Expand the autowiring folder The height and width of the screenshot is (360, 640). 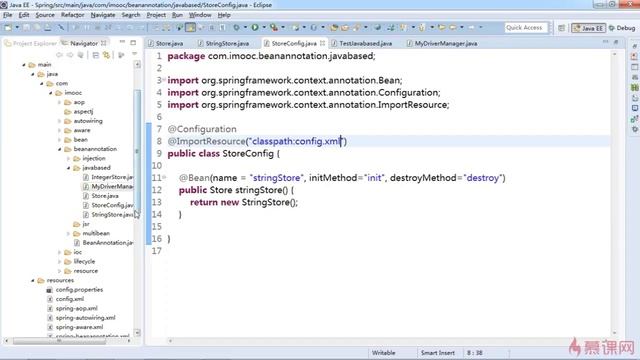tap(60, 121)
